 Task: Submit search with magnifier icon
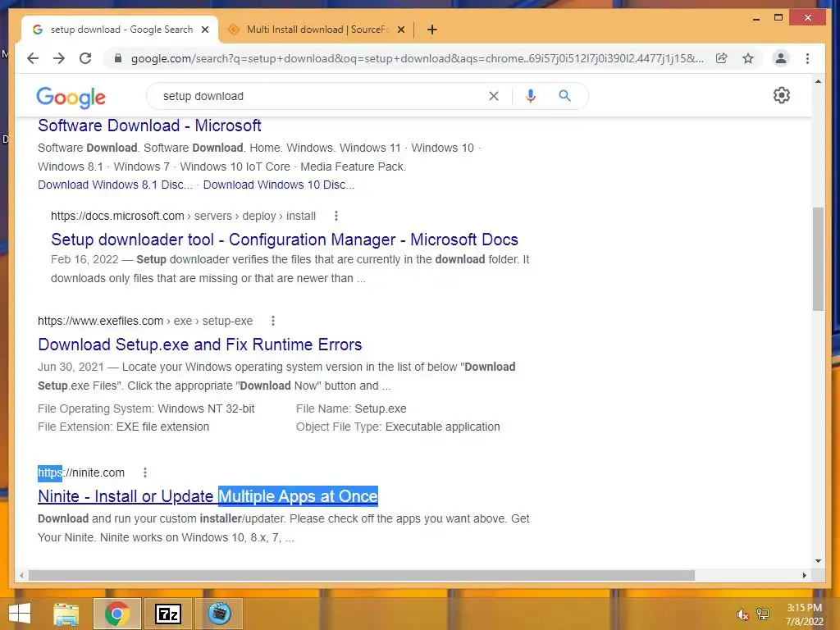(564, 96)
